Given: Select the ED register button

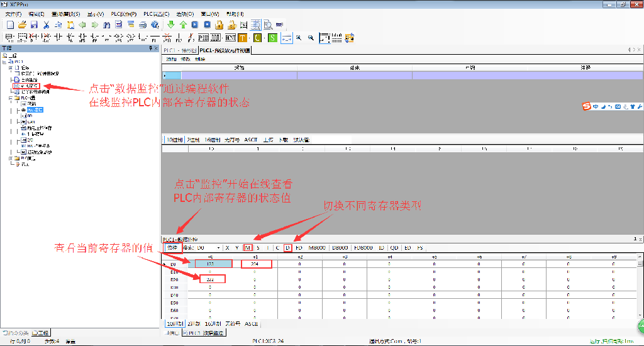Looking at the screenshot, I should 408,248.
